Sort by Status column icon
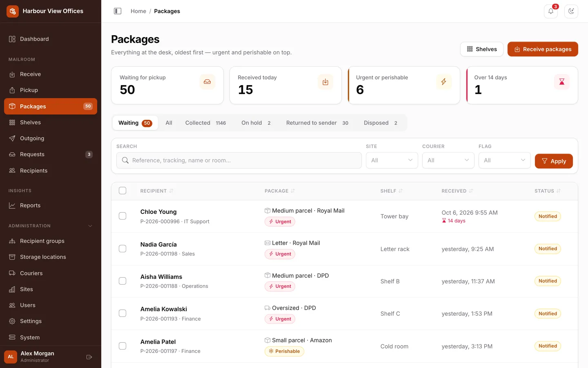The width and height of the screenshot is (588, 368). coord(559,191)
